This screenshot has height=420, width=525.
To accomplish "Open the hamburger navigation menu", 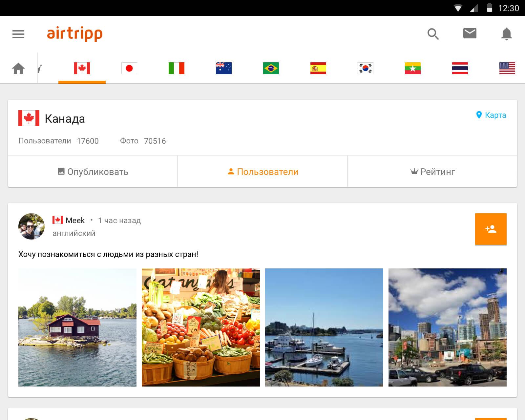I will 18,34.
